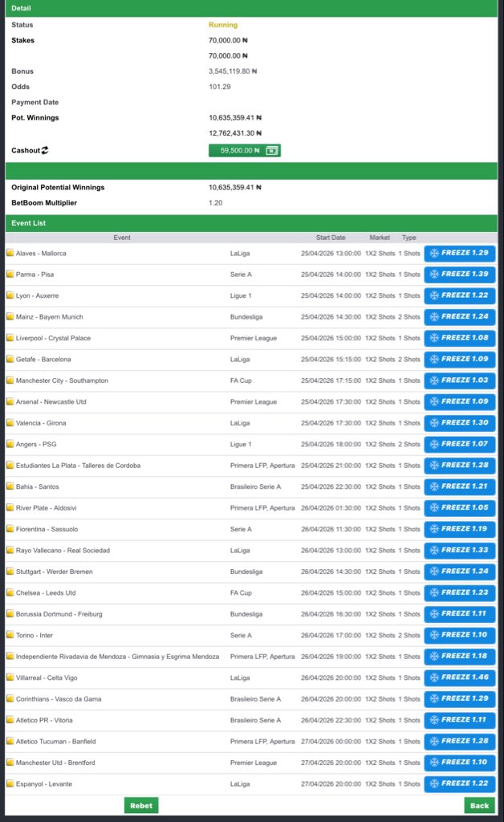Image resolution: width=504 pixels, height=822 pixels.
Task: Open folder icon for Espanyol - Levante
Action: click(10, 783)
